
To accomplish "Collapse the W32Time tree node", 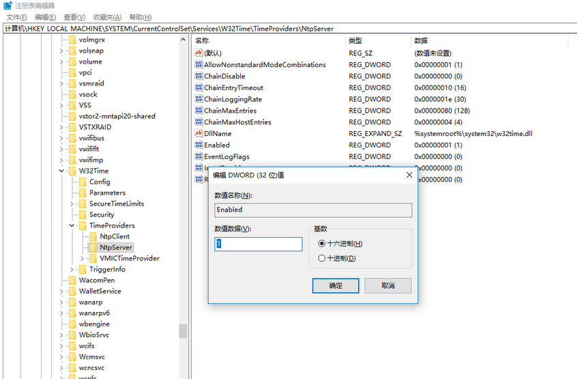I will tap(62, 171).
